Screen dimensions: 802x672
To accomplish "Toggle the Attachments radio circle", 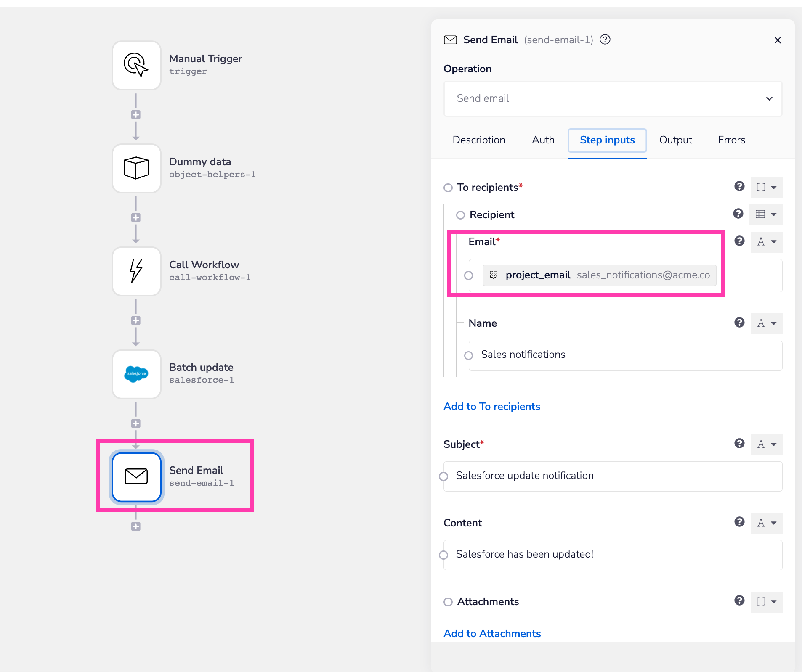I will (x=448, y=602).
